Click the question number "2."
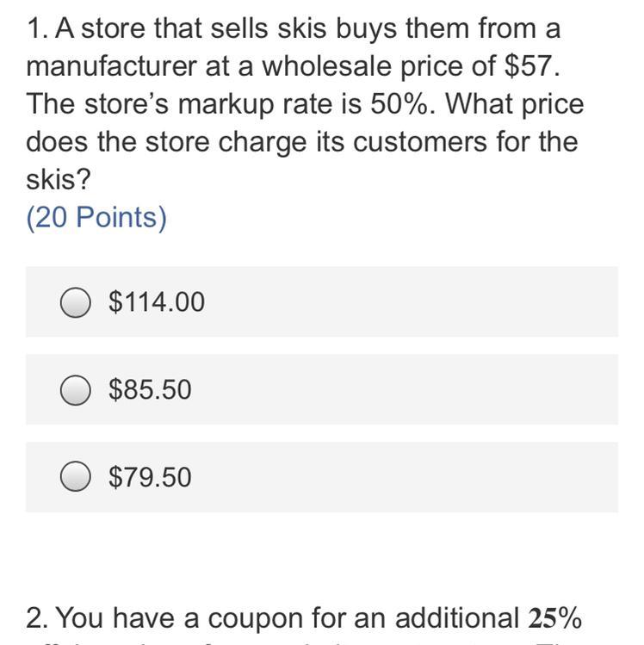The image size is (644, 645). (x=38, y=617)
